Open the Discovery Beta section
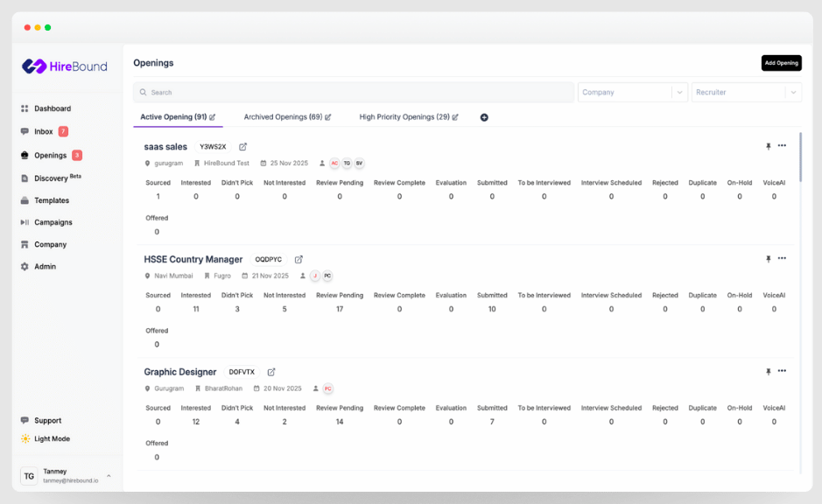 pos(50,177)
